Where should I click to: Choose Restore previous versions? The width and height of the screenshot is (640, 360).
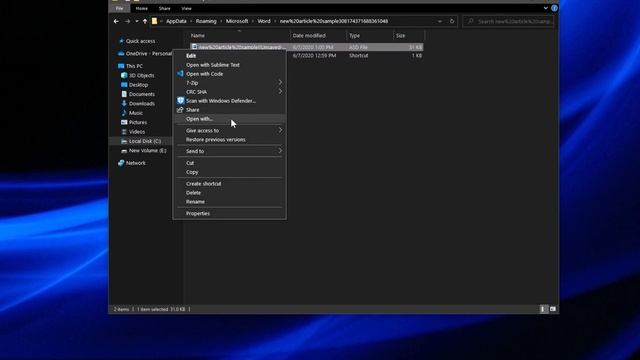216,140
